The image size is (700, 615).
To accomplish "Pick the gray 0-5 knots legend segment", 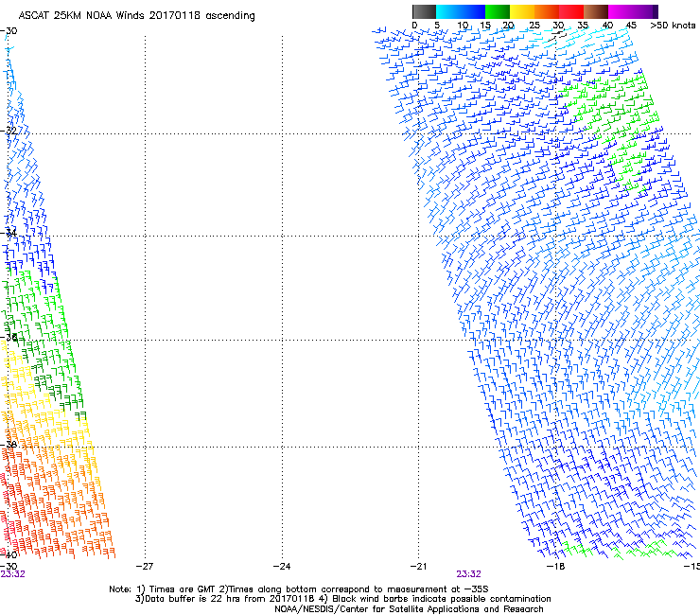I will 424,11.
